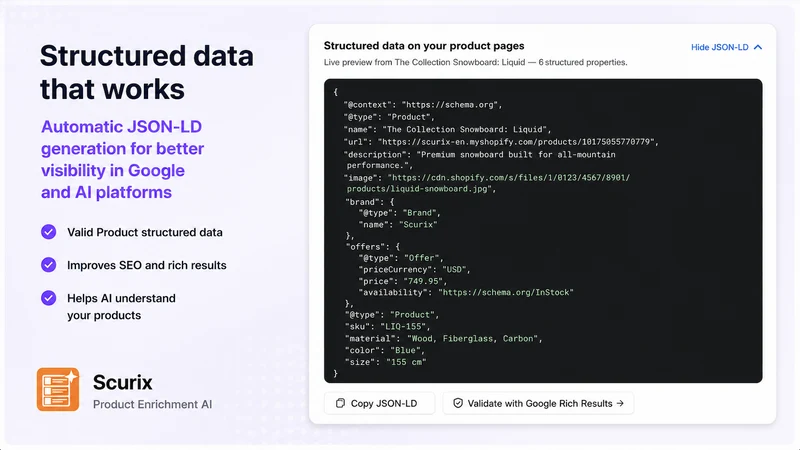The width and height of the screenshot is (800, 450).
Task: Click checkmark icon beside Improves SEO and rich results
Action: (48, 265)
